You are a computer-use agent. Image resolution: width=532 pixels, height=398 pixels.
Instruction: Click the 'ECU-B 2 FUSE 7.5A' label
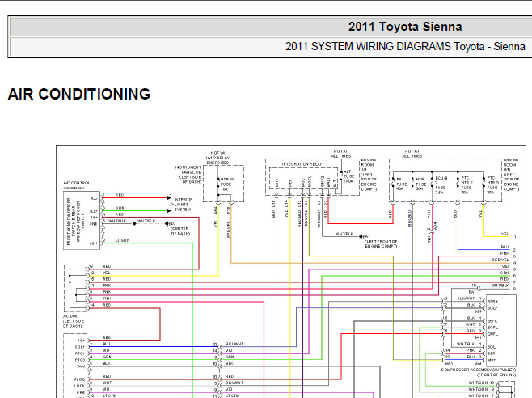441,185
